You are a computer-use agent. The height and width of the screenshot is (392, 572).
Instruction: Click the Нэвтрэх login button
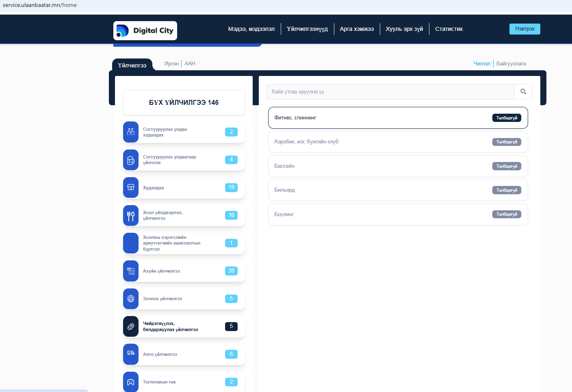(x=524, y=29)
